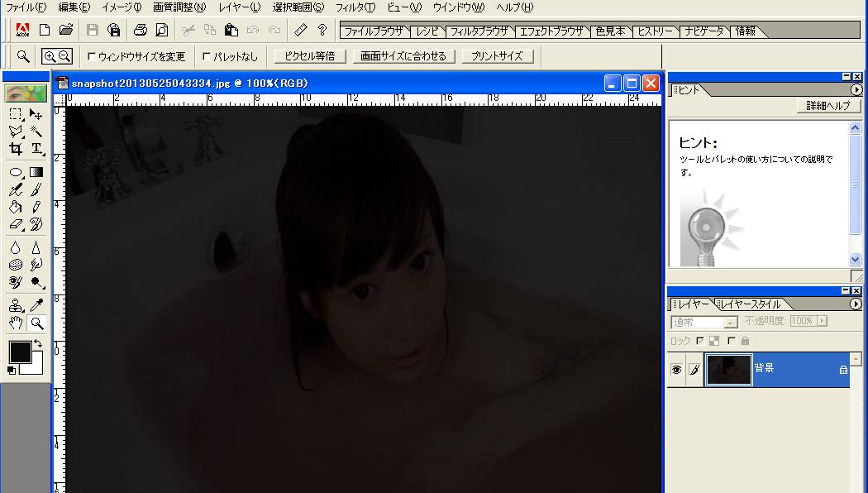Reset to default black and white colors
This screenshot has height=493, width=868.
(12, 370)
